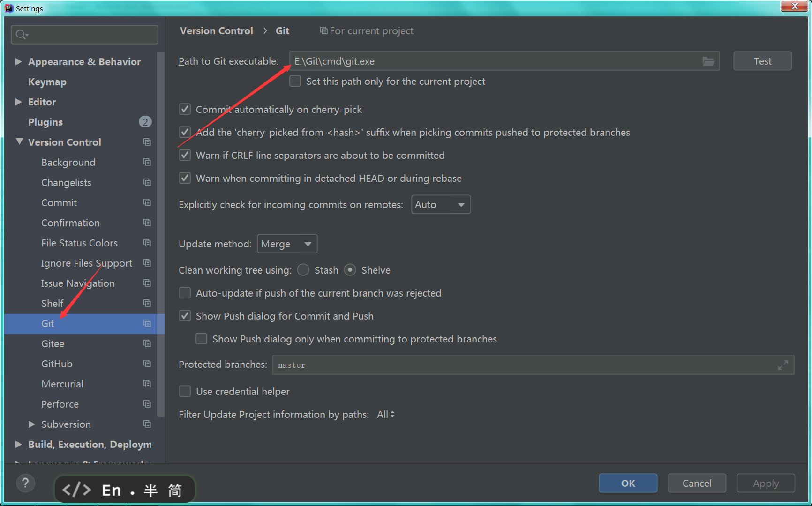
Task: Confirm settings with OK
Action: coord(628,483)
